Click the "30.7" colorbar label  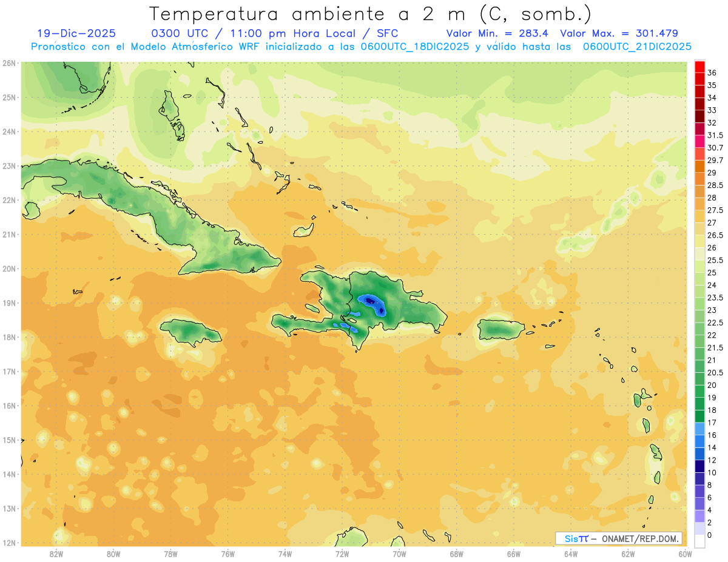715,148
